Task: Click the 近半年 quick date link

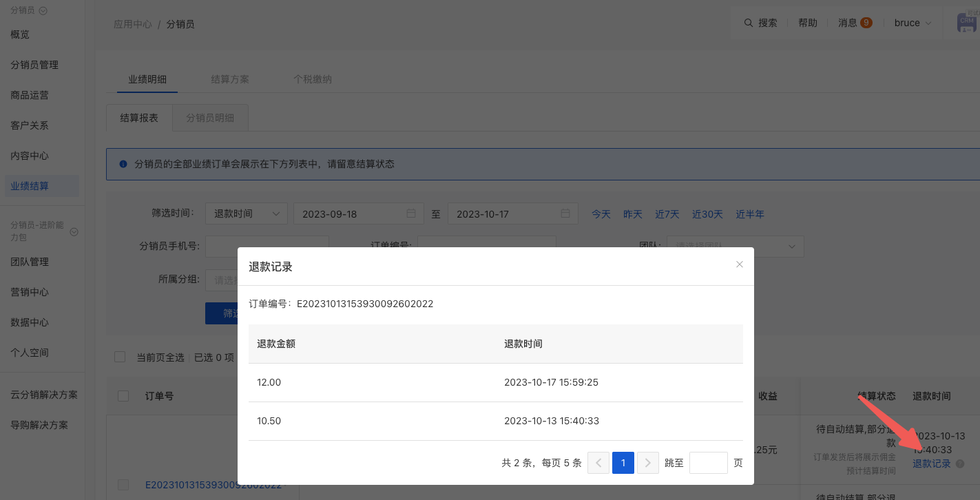Action: tap(750, 214)
